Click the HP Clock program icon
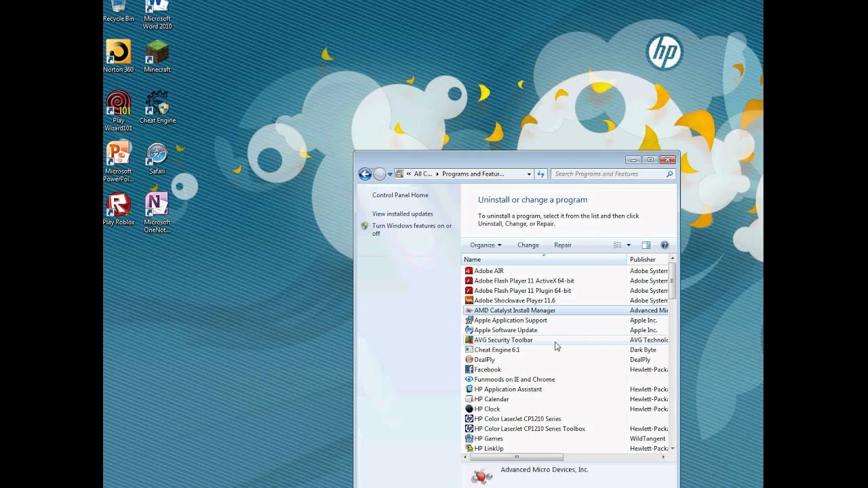 click(x=469, y=409)
